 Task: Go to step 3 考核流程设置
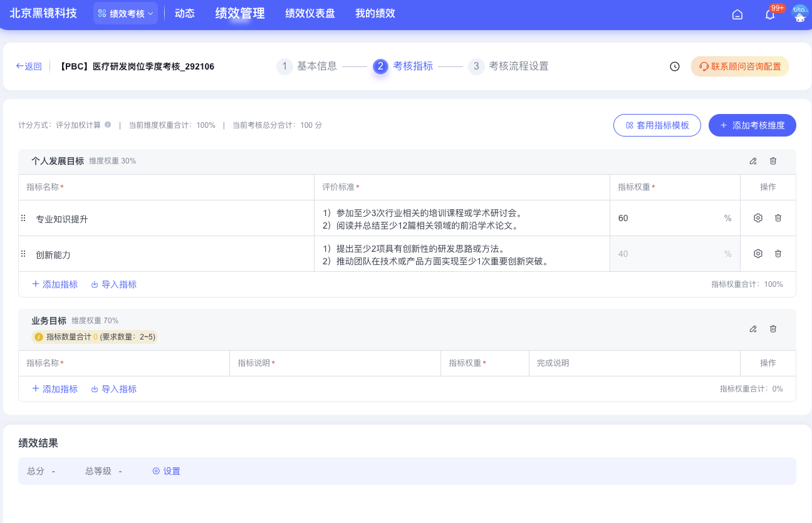click(x=508, y=66)
